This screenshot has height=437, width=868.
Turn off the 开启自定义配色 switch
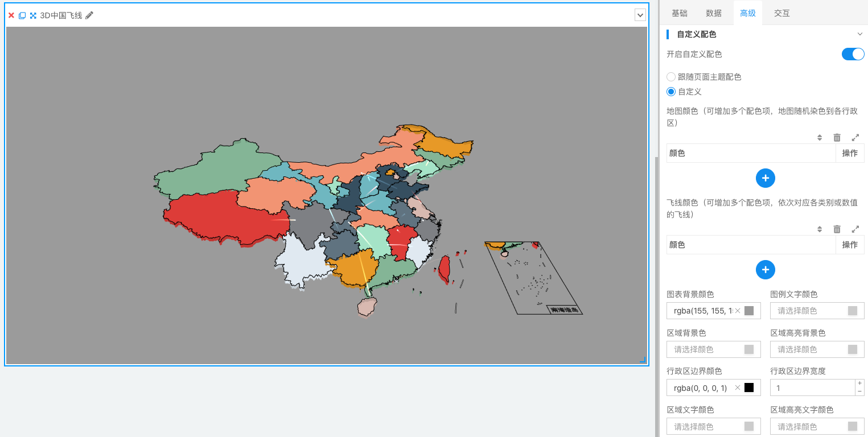click(853, 54)
